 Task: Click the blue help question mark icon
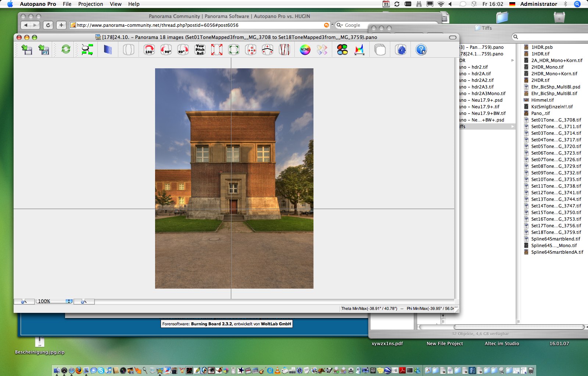(421, 50)
